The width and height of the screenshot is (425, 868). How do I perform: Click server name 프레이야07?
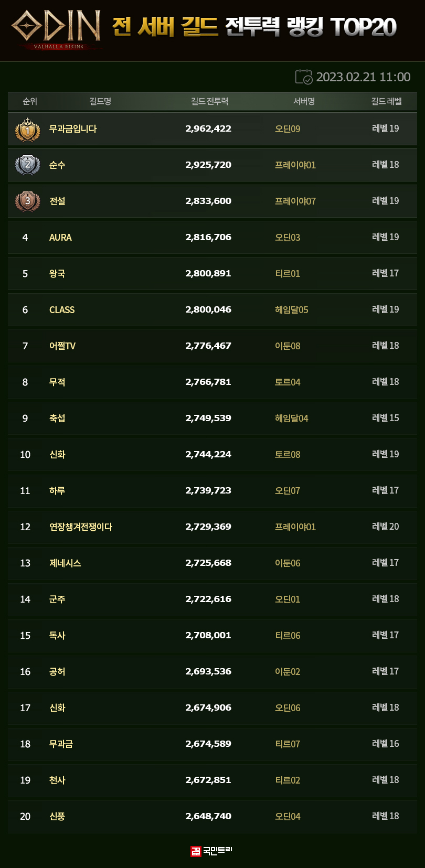point(295,201)
